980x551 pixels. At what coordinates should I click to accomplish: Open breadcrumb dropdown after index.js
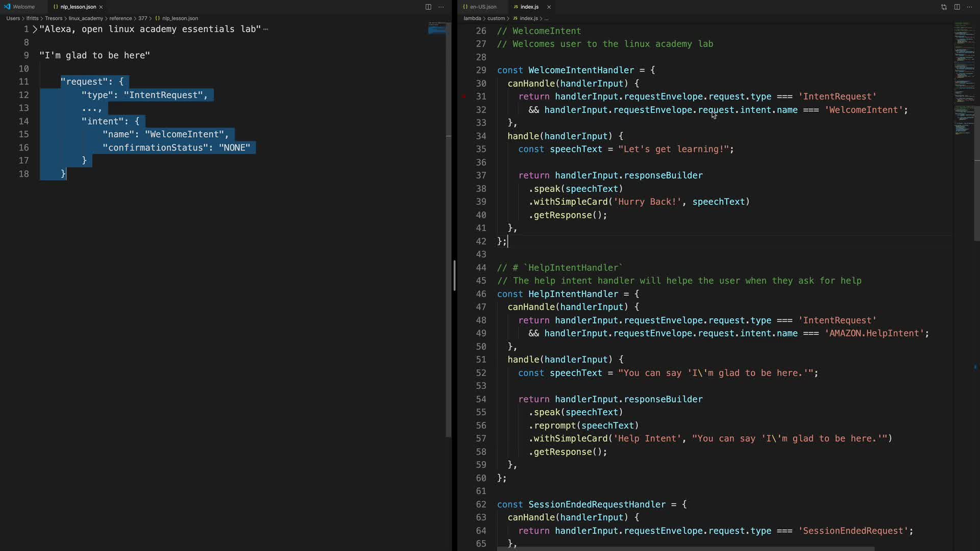click(546, 18)
